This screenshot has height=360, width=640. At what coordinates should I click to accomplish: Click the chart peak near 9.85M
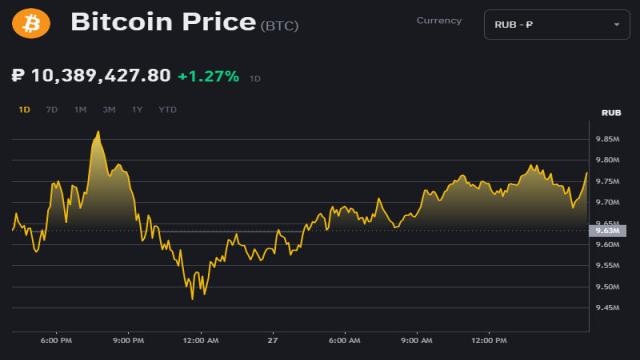tap(98, 132)
